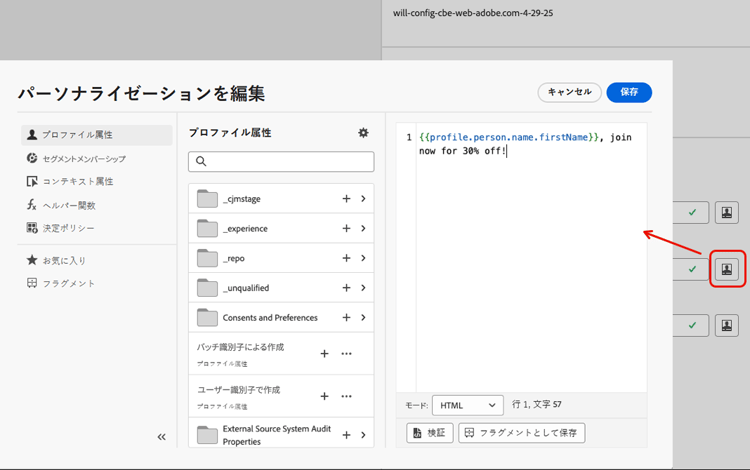The height and width of the screenshot is (470, 750).
Task: Open more options for バッチ識別子による作成
Action: [347, 354]
